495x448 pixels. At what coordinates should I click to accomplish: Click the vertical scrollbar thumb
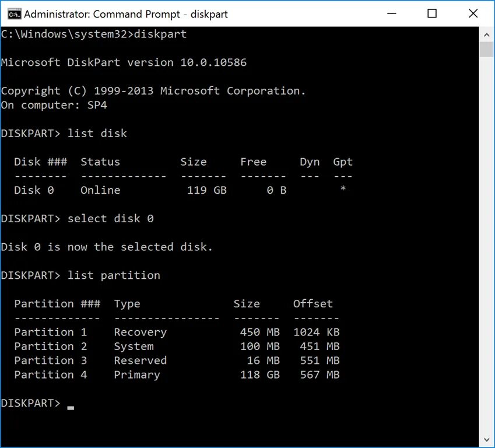(486, 50)
